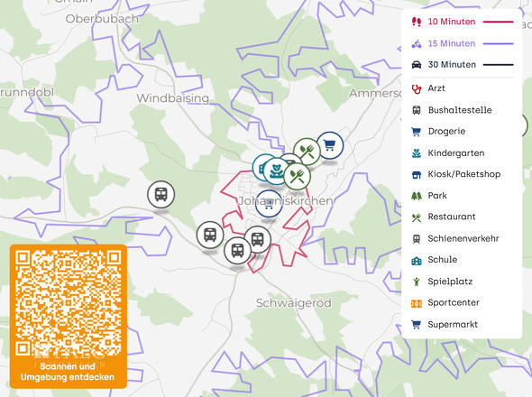
Task: Toggle Restaurant category label
Action: point(452,217)
